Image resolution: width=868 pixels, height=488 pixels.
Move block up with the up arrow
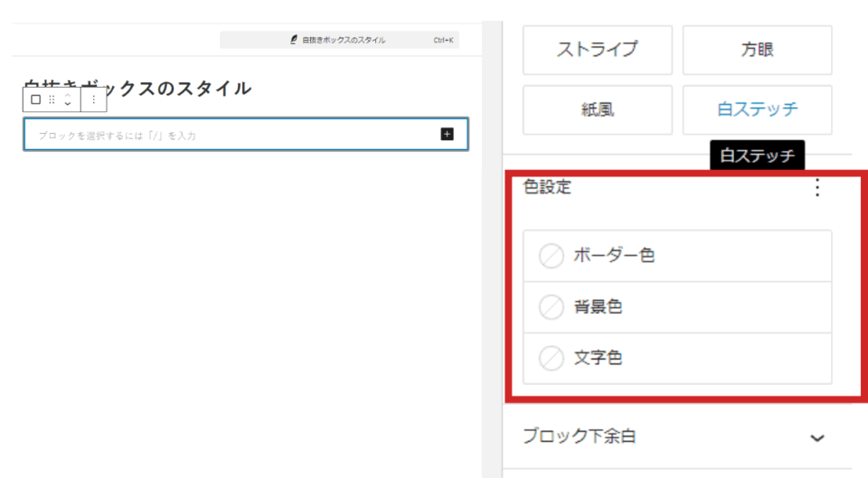(x=68, y=96)
